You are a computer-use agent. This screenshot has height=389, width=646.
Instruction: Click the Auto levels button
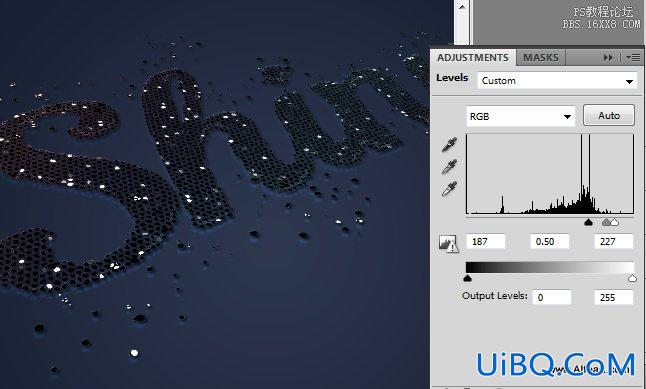[x=609, y=115]
